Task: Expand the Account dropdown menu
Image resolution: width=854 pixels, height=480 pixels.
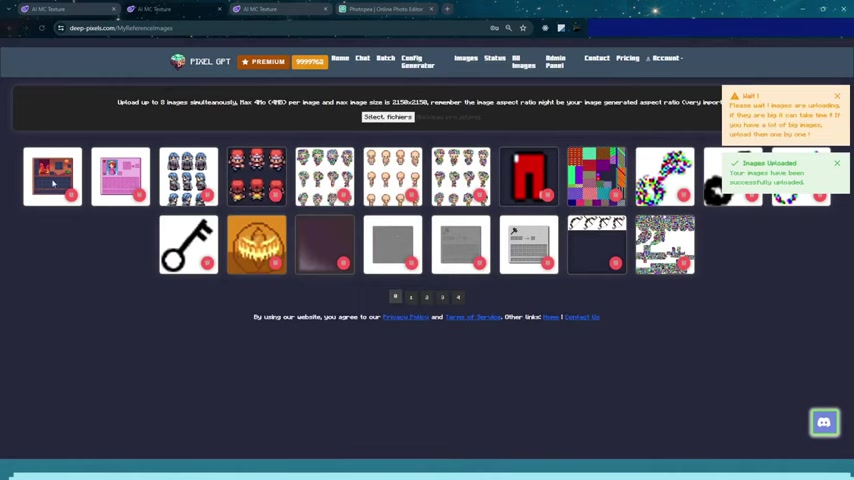Action: [x=664, y=58]
